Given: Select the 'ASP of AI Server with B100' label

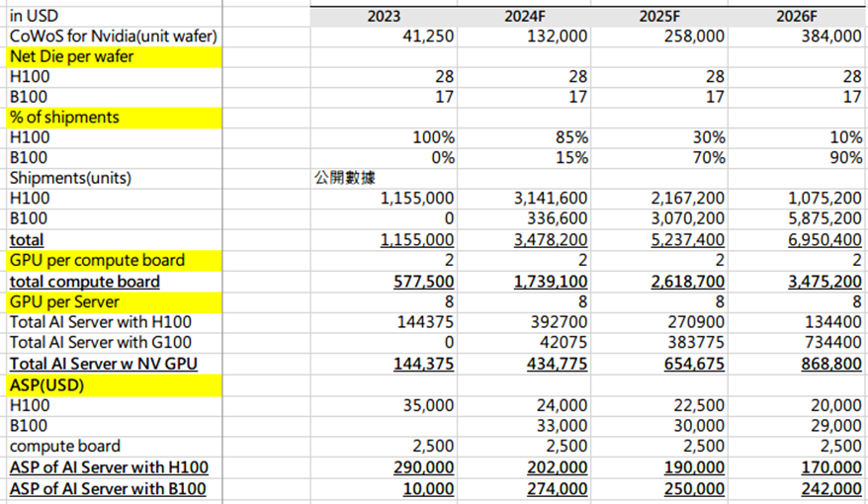Looking at the screenshot, I should pyautogui.click(x=108, y=489).
